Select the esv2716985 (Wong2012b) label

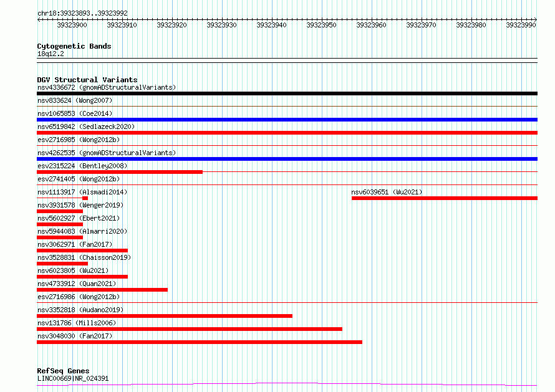point(79,140)
